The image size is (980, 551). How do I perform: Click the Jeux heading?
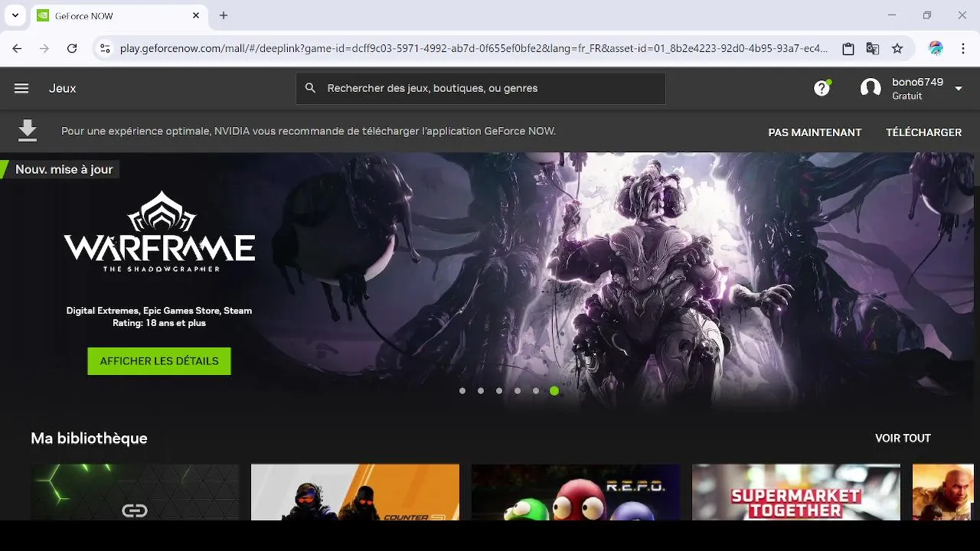(63, 88)
